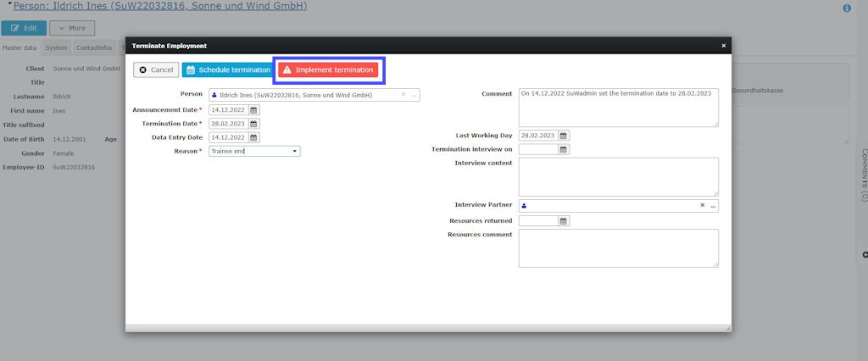This screenshot has width=868, height=361.
Task: Click the blue info icon at top right
Action: coord(847,8)
